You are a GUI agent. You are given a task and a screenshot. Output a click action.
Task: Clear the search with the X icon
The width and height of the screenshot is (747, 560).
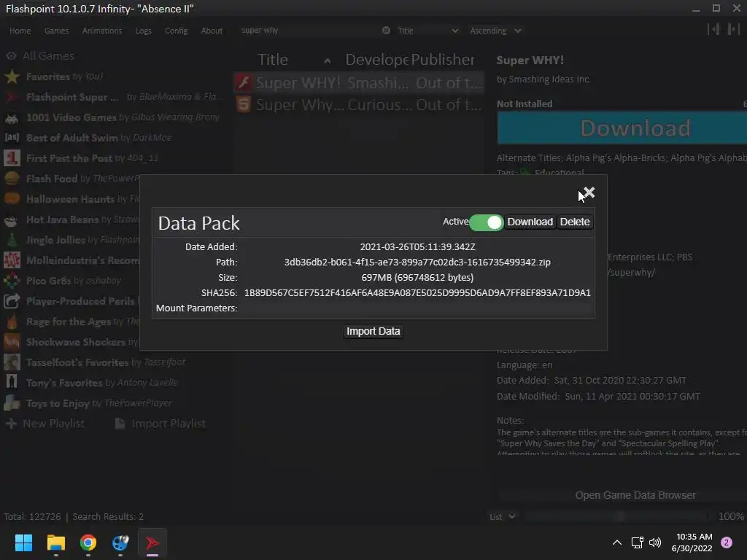click(x=387, y=31)
